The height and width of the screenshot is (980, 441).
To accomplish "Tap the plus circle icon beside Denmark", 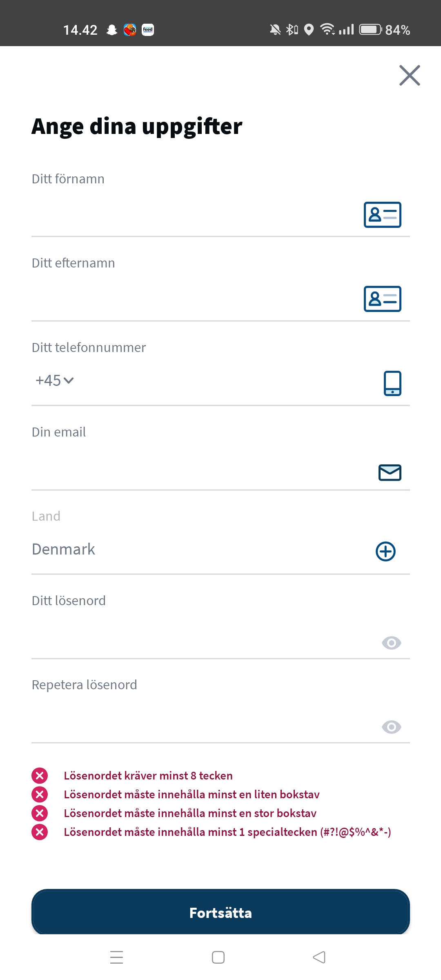I will [x=385, y=552].
